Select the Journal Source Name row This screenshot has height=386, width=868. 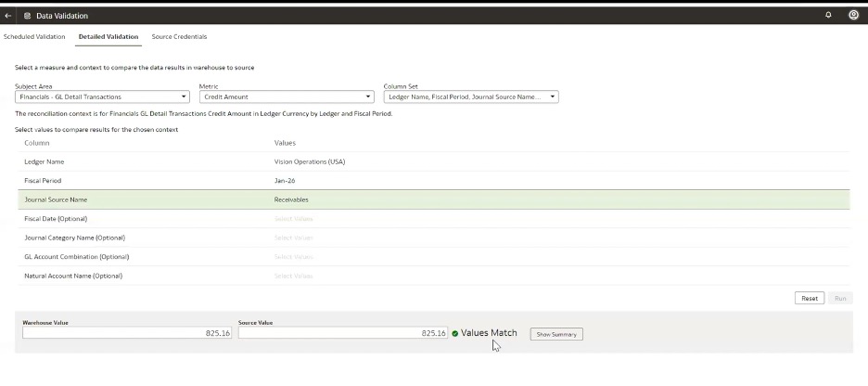(433, 199)
